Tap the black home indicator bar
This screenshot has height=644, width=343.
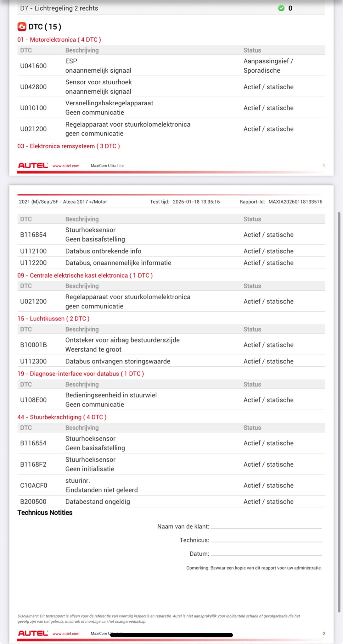point(171,635)
